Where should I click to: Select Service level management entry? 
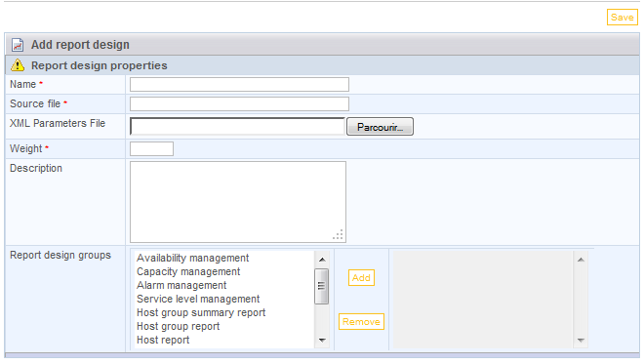pyautogui.click(x=198, y=299)
